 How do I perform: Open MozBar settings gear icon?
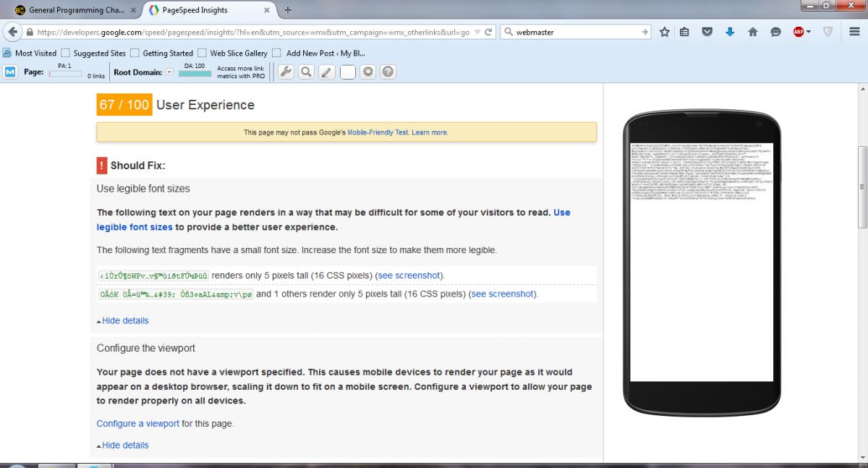[x=368, y=72]
